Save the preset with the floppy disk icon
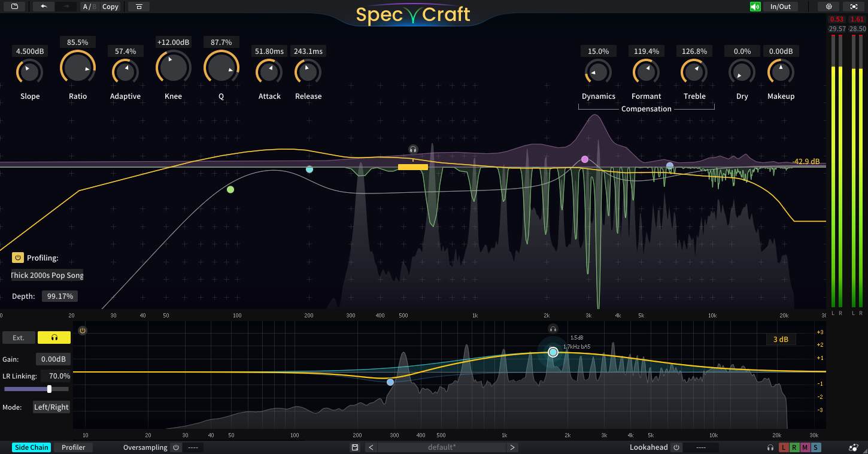The image size is (868, 454). click(354, 447)
